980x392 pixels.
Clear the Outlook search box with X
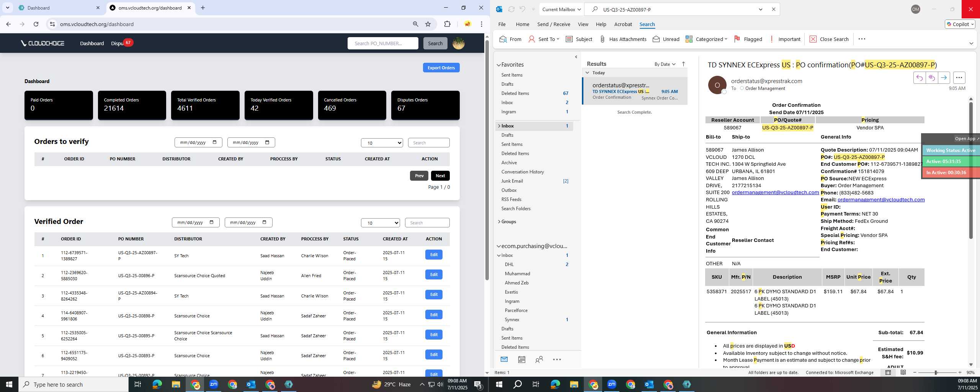[x=773, y=9]
